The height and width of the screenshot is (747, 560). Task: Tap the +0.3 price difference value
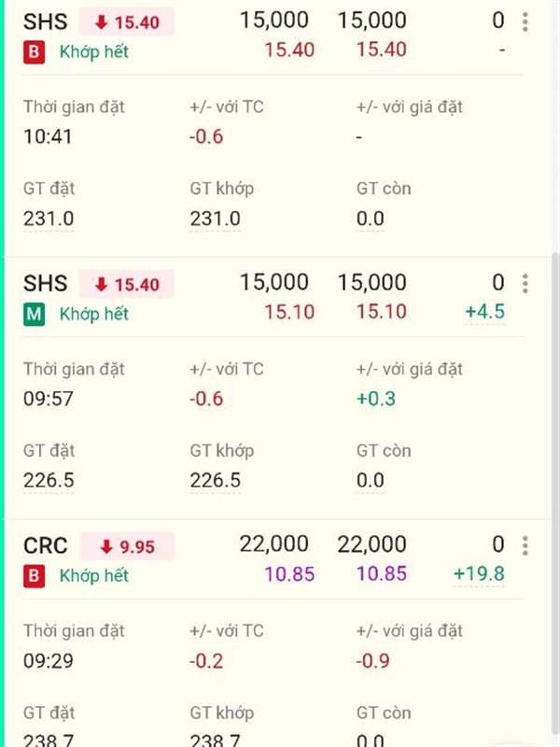click(x=376, y=400)
